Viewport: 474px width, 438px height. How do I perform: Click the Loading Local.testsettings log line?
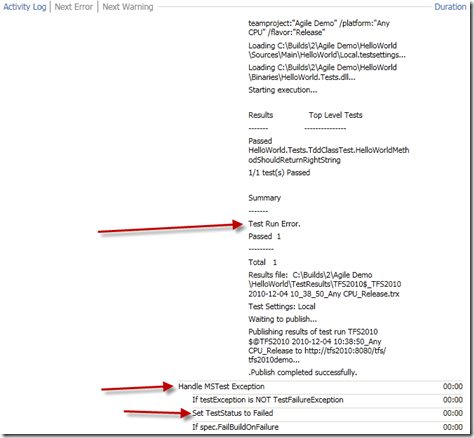[327, 50]
